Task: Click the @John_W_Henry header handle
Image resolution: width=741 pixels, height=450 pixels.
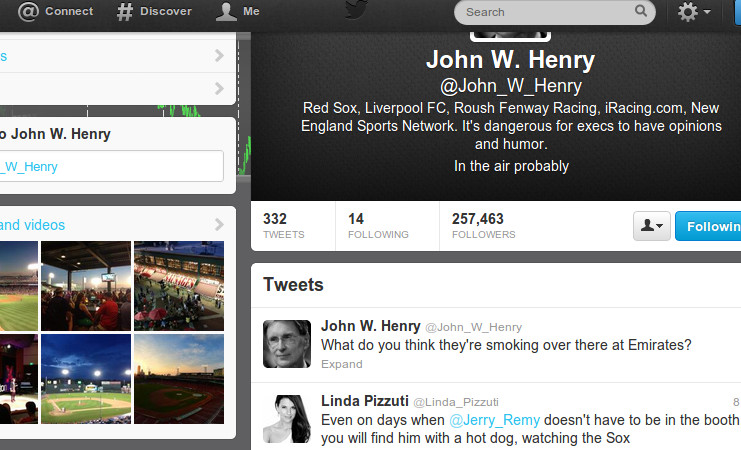Action: 510,86
